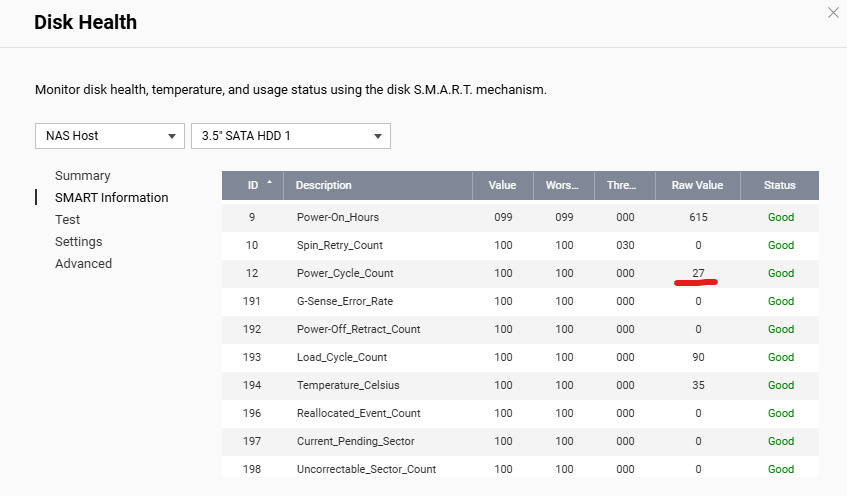847x496 pixels.
Task: Select the Spin_Retry_Count row
Action: (340, 245)
